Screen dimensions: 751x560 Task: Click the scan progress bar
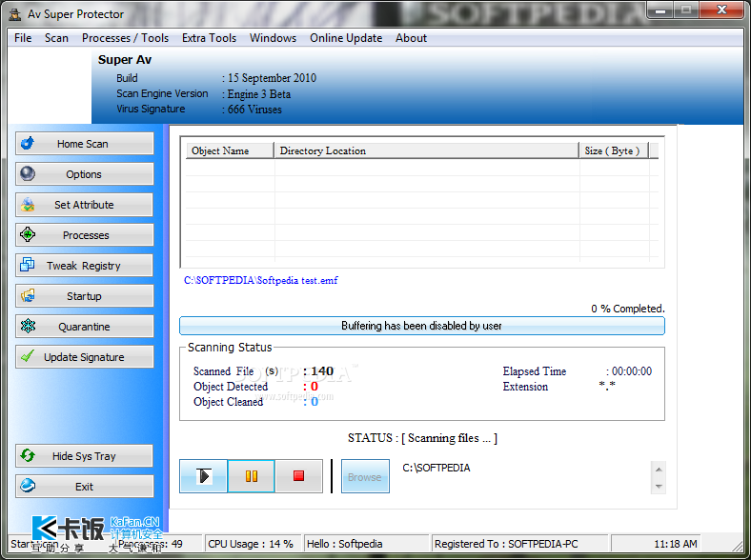coord(422,326)
